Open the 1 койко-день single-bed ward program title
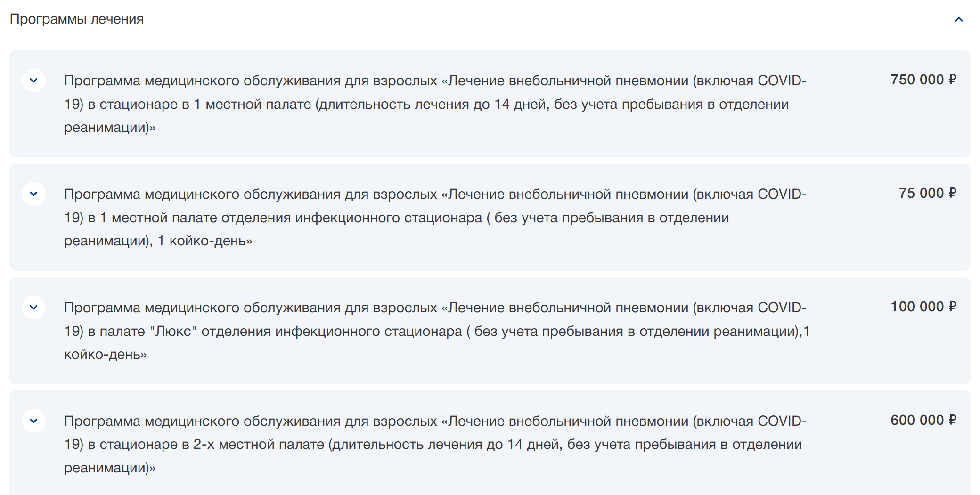The image size is (980, 495). point(435,195)
